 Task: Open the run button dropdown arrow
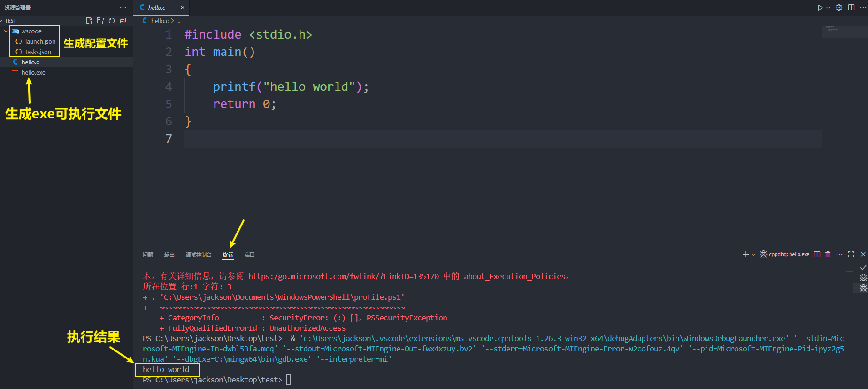(828, 8)
